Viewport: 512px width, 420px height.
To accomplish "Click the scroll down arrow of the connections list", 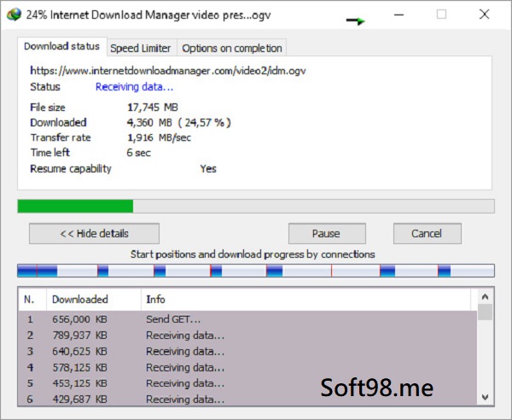I will pyautogui.click(x=485, y=397).
